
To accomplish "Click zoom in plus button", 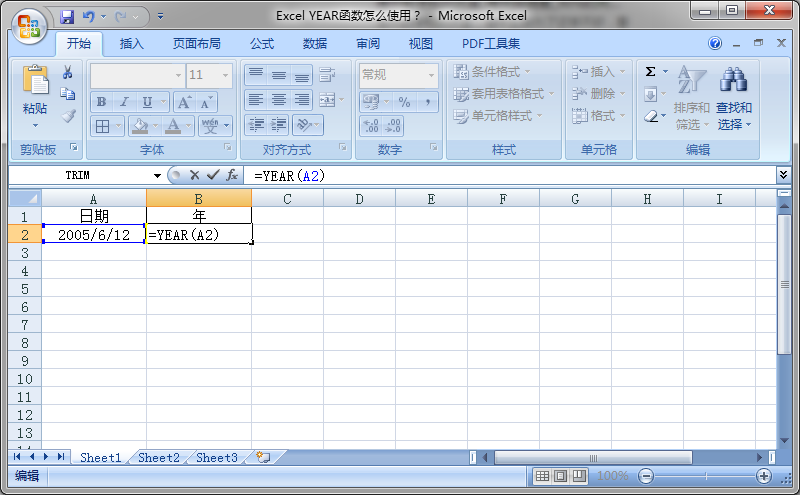I will 763,476.
